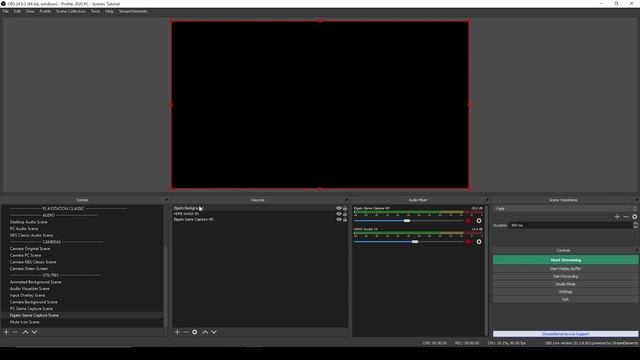
Task: Select the PC Game Capture Scene
Action: coord(31,309)
